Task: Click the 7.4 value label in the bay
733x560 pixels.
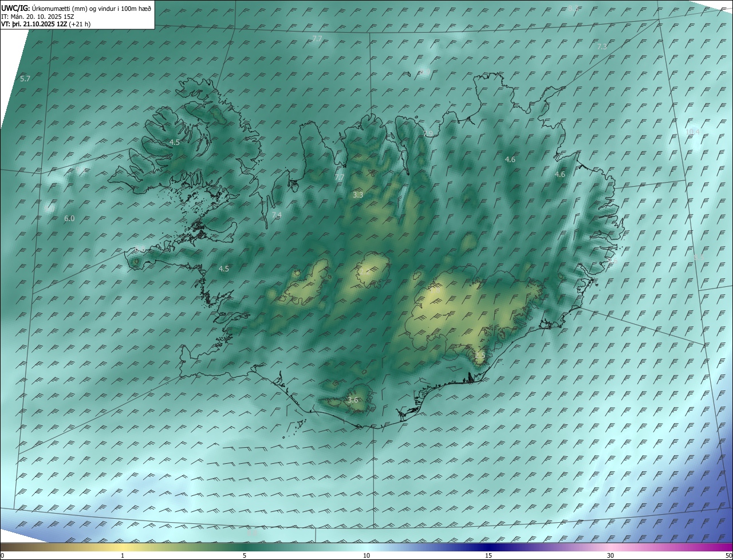Action: 277,215
